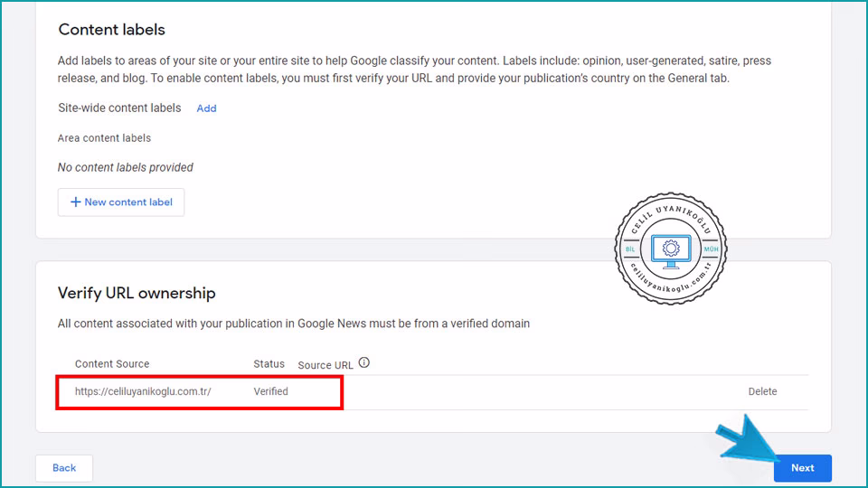Click the Status column header
868x488 pixels.
point(269,364)
